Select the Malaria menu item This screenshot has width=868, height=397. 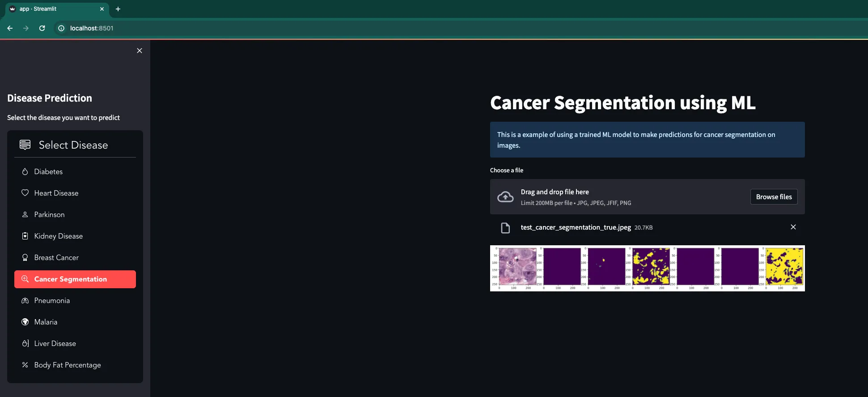click(x=75, y=322)
